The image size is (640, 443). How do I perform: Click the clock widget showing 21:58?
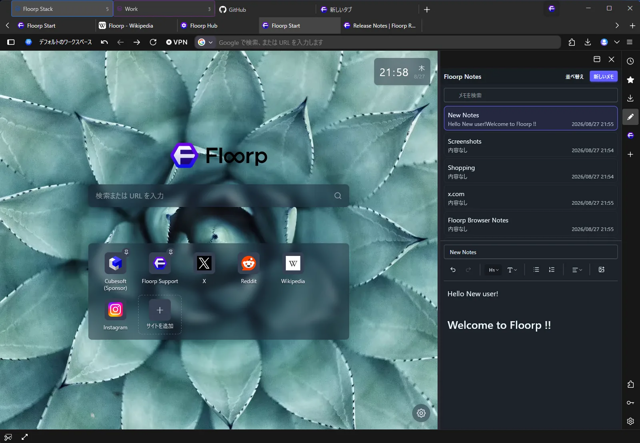402,72
